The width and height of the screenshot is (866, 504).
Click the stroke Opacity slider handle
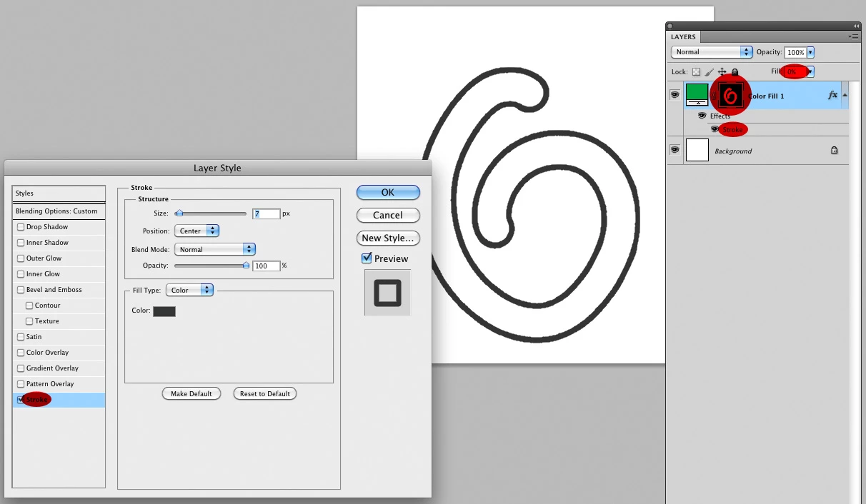(x=246, y=265)
